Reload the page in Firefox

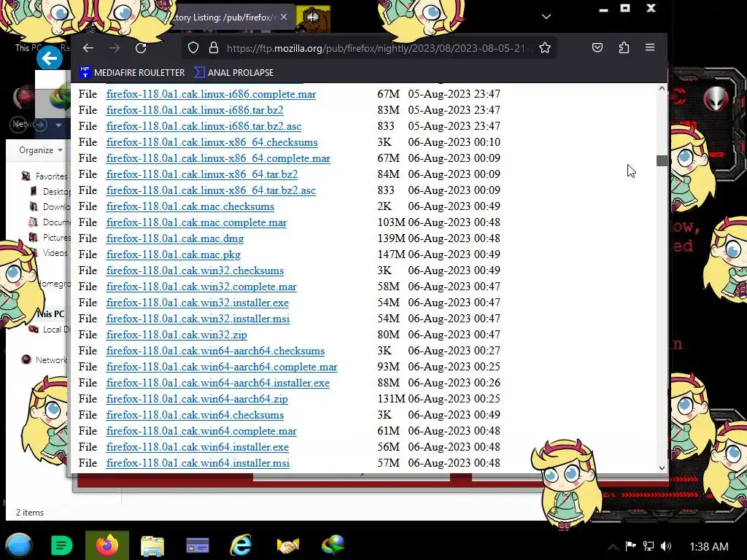pyautogui.click(x=141, y=47)
